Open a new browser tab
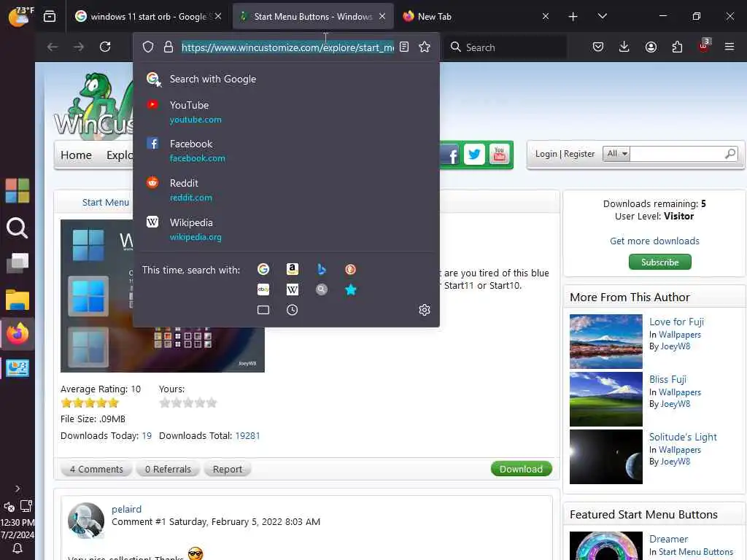The width and height of the screenshot is (747, 560). click(573, 17)
